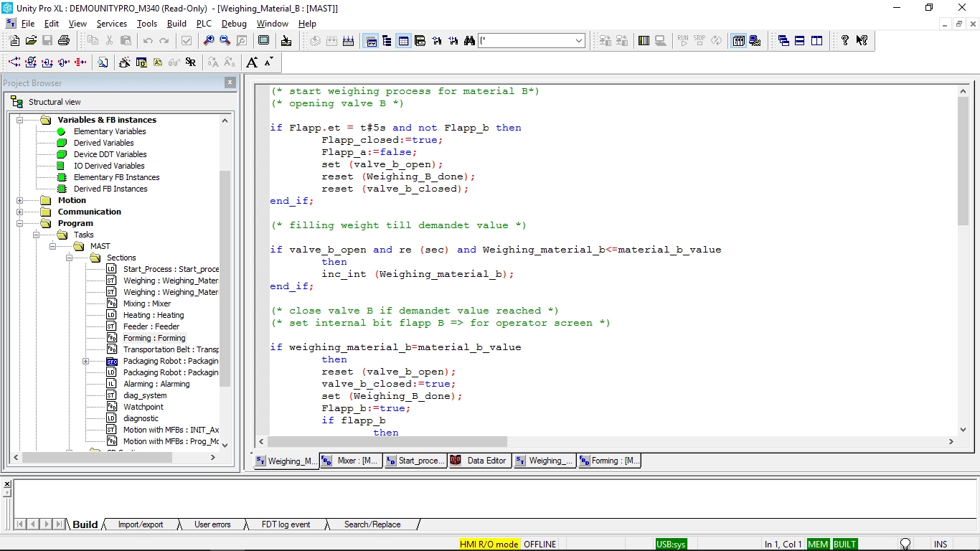Screen dimensions: 980x551
Task: Collapse the Program folder node
Action: (x=20, y=223)
